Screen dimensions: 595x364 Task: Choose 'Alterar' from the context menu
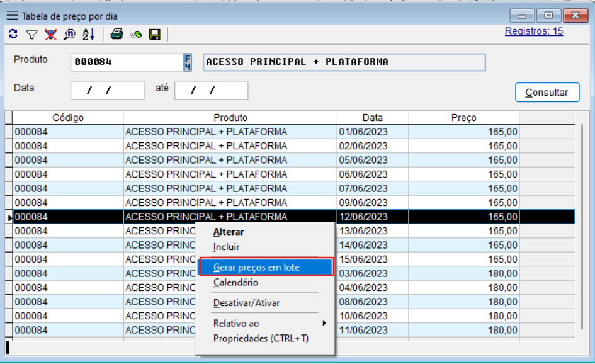point(229,232)
